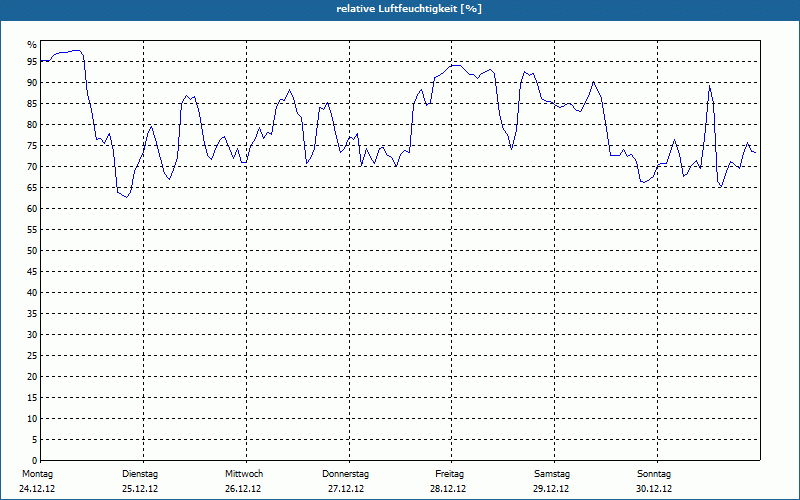Viewport: 800px width, 500px height.
Task: Click the y-axis label '45'
Action: (32, 272)
